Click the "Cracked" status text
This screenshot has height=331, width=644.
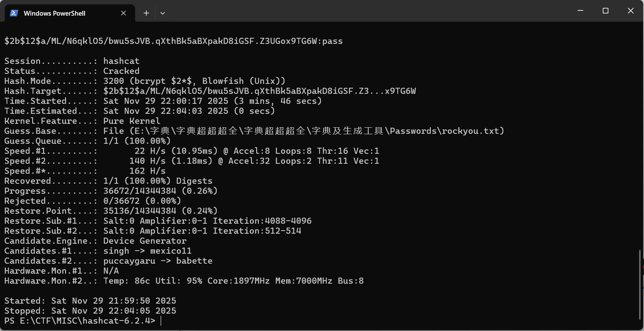[x=121, y=71]
